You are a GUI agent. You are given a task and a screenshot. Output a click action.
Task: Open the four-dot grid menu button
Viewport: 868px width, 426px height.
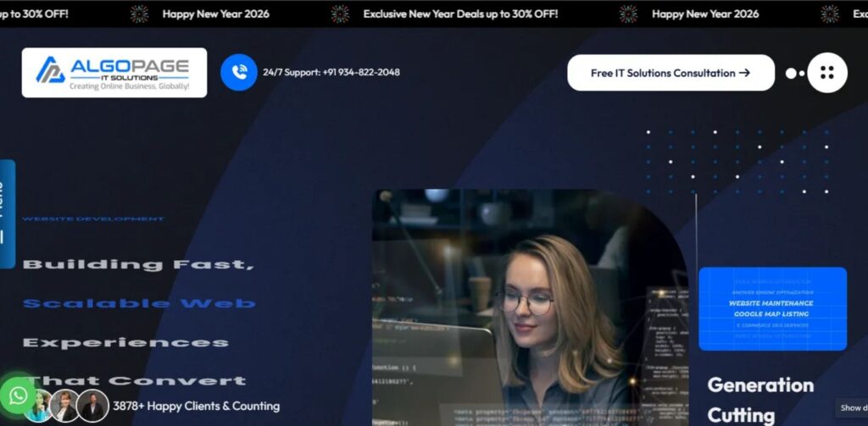click(x=826, y=73)
